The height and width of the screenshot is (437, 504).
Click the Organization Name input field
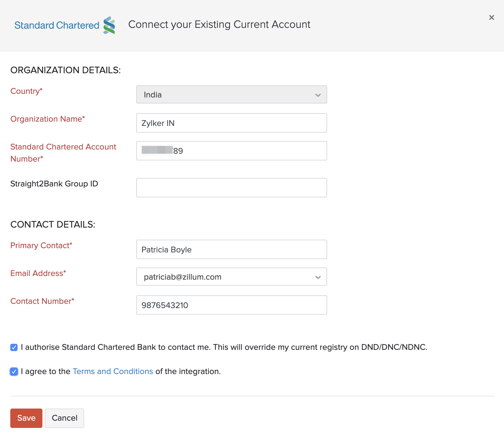pos(231,123)
